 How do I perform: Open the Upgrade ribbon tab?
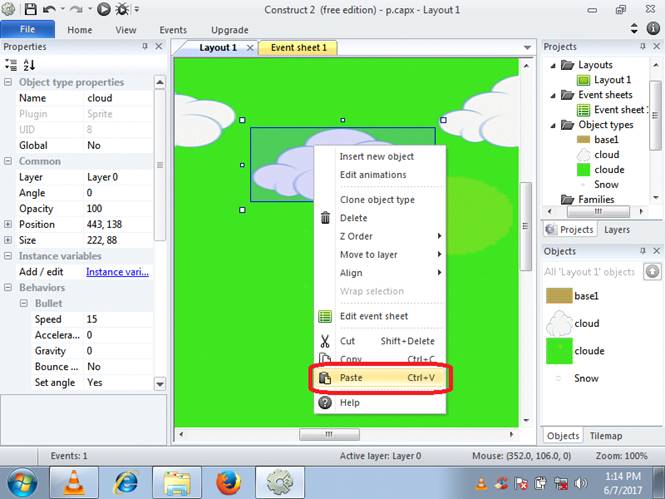point(229,30)
